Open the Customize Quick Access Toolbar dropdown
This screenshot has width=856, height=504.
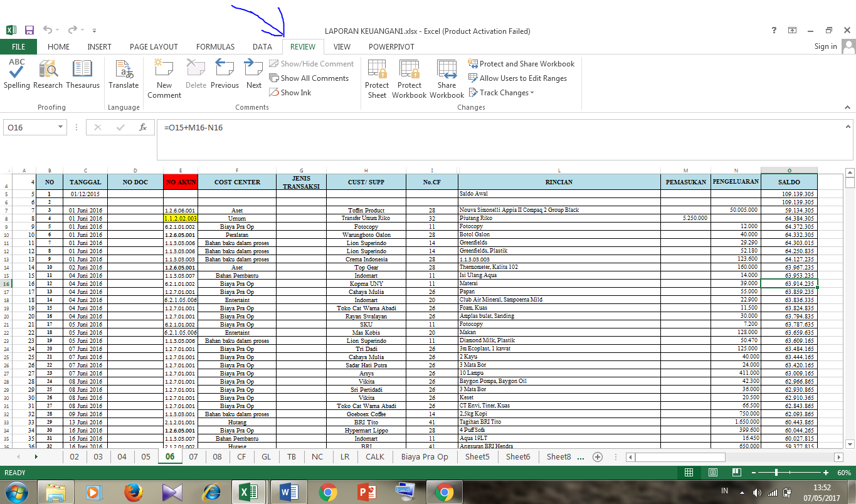(x=94, y=30)
